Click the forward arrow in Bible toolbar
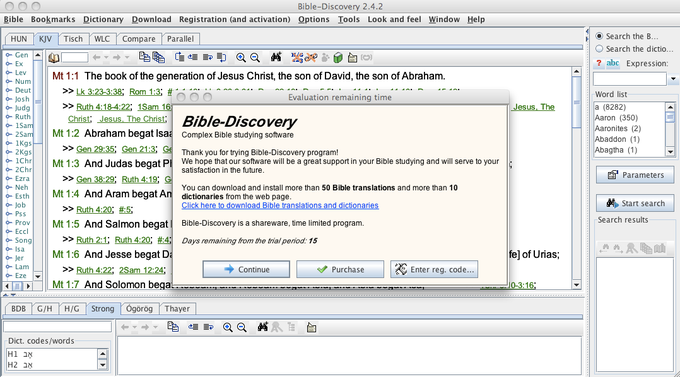Screen dimensions: 680x377 (x=116, y=57)
